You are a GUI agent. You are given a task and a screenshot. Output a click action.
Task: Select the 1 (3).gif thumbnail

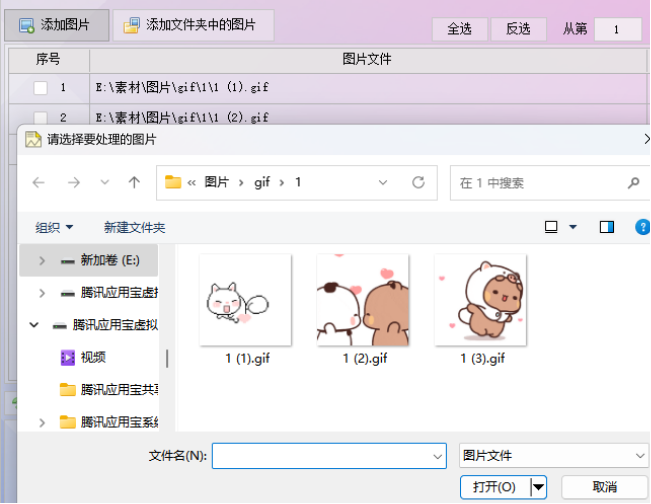point(480,300)
